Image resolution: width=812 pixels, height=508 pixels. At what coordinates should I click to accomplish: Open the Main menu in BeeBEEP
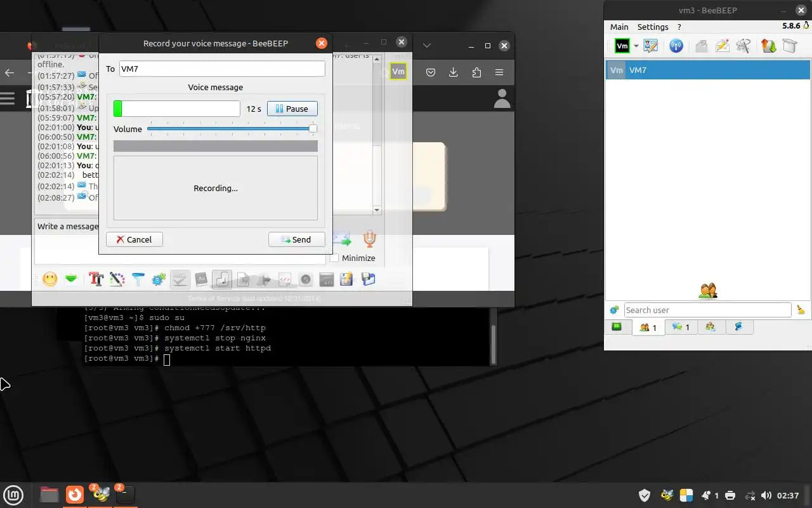point(619,27)
